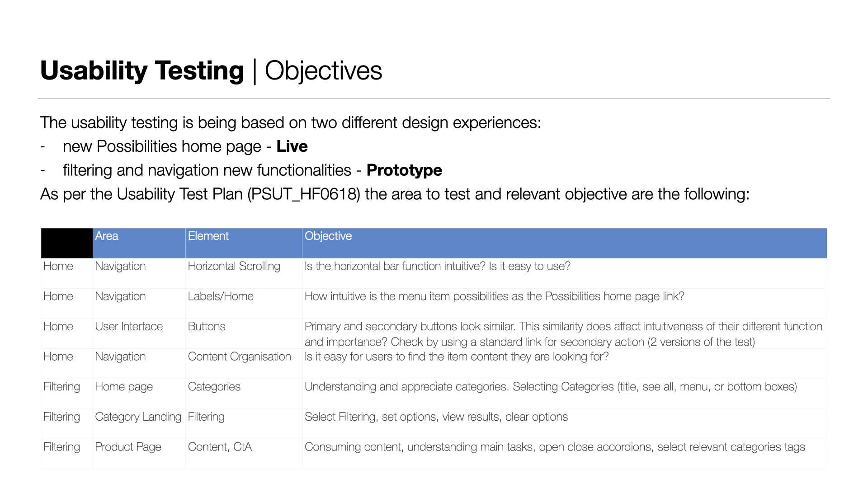This screenshot has width=868, height=488.
Task: Click the 'Content, CtA' element cell
Action: pos(220,447)
